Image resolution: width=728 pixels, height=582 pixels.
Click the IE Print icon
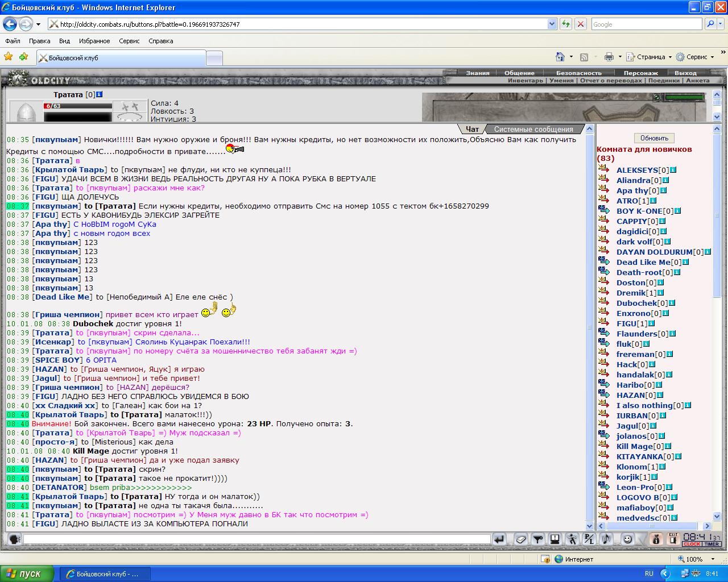(609, 57)
